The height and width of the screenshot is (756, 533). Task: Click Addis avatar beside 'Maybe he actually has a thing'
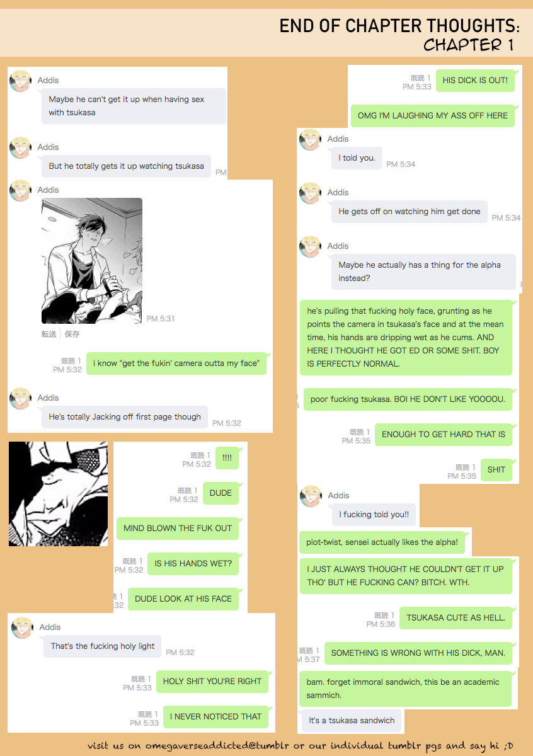click(310, 246)
